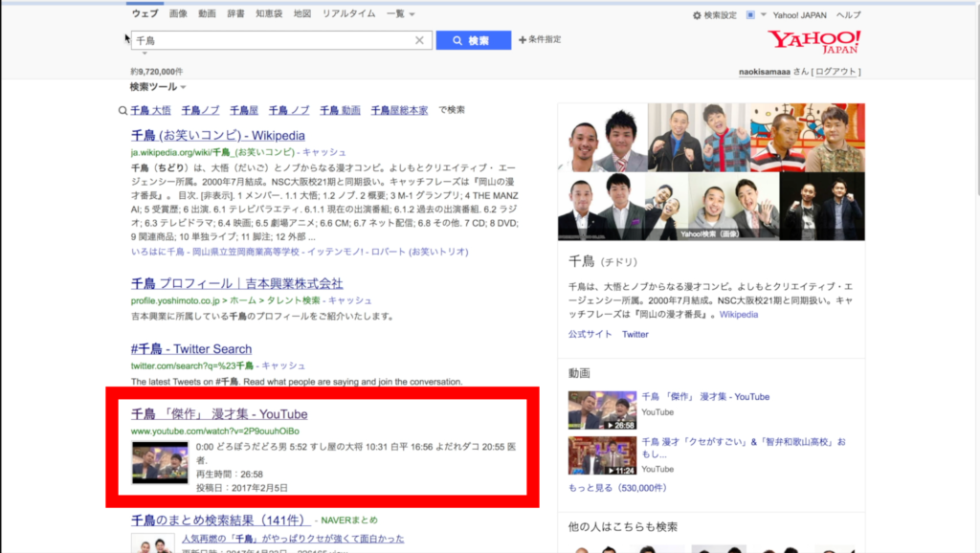Expand the 一覧 dropdown menu
This screenshot has width=980, height=553.
401,13
